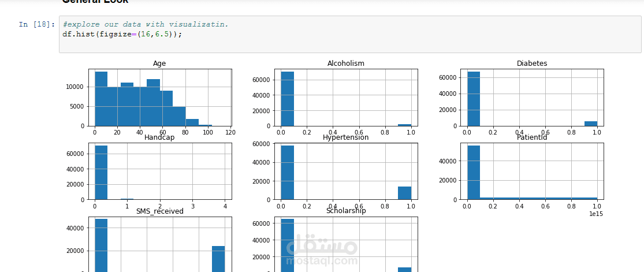This screenshot has width=644, height=272.
Task: Select the In [18] cell prompt
Action: pos(36,24)
